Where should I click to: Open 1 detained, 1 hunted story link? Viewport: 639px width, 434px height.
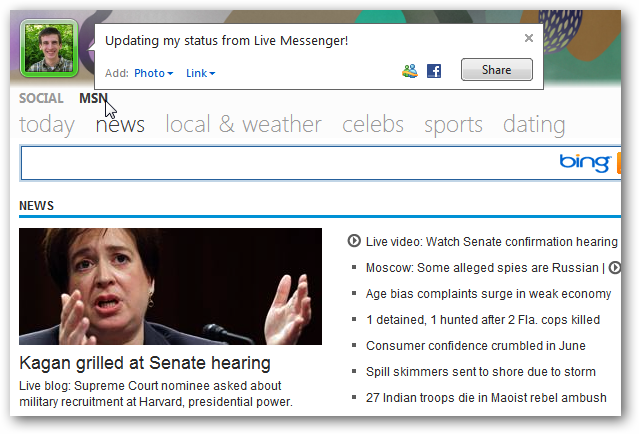(x=483, y=320)
